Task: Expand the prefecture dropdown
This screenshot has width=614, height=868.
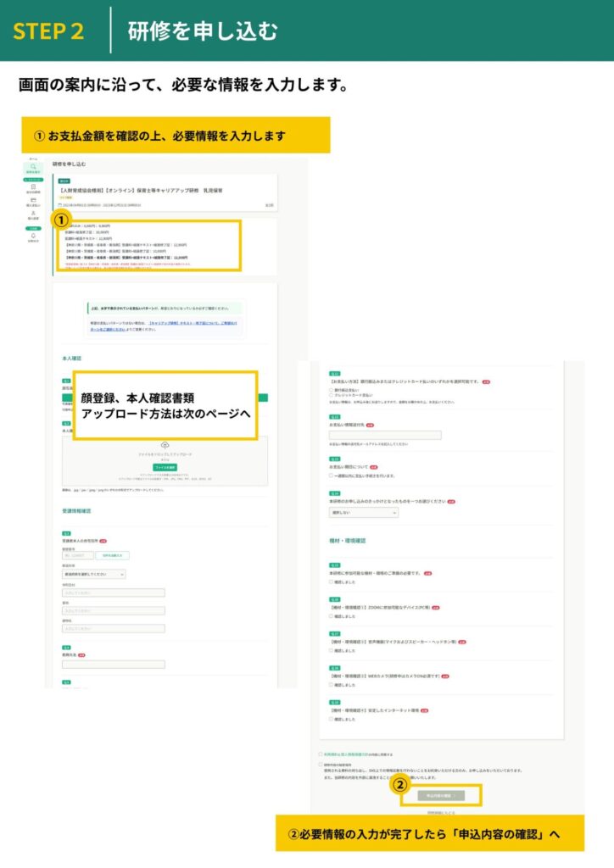Action: coord(93,574)
